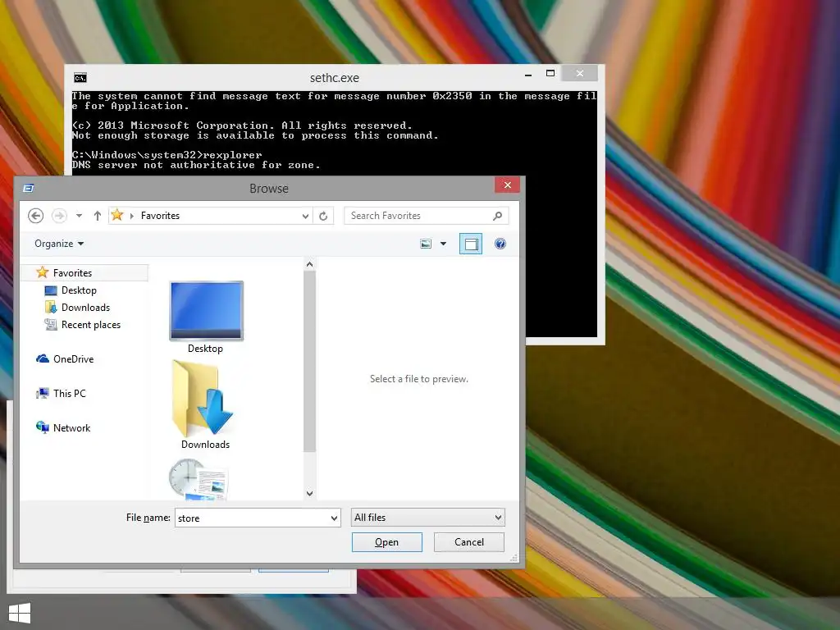Click the file list scroll up arrow
Viewport: 840px width, 630px height.
coord(309,264)
